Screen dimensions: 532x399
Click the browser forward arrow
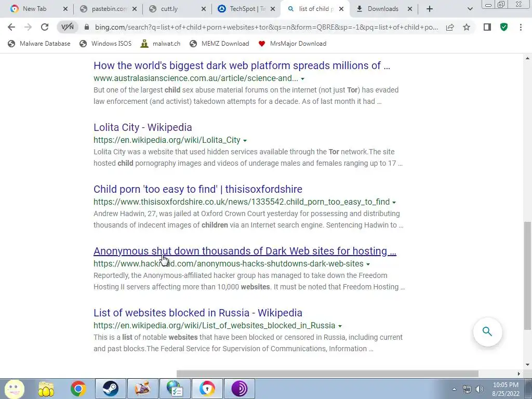point(28,27)
